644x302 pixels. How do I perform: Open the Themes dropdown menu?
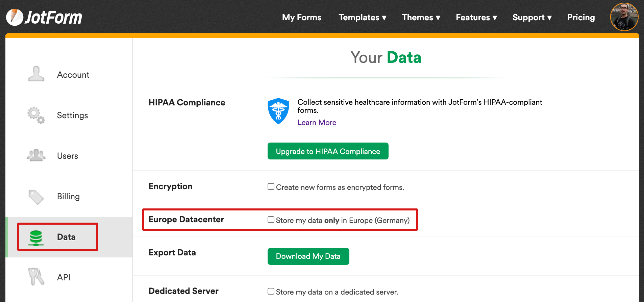421,18
